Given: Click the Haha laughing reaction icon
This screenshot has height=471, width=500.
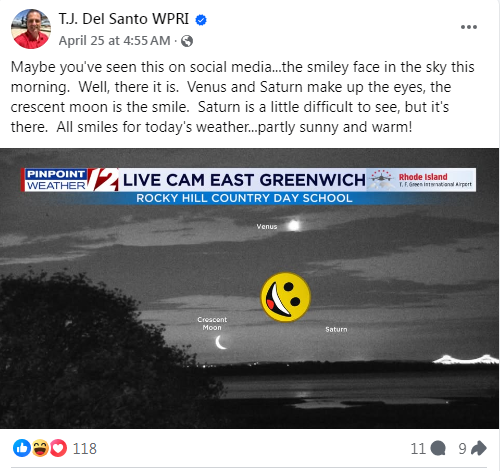Looking at the screenshot, I should (40, 448).
